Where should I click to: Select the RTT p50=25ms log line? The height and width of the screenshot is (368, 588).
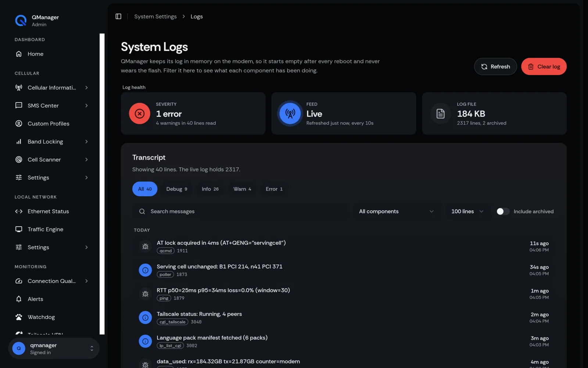point(344,294)
